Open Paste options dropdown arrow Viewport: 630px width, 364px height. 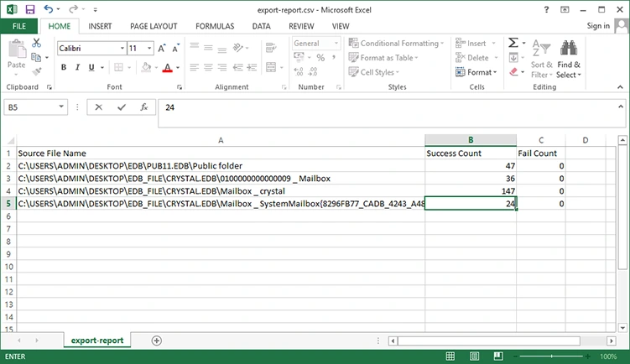(x=16, y=75)
